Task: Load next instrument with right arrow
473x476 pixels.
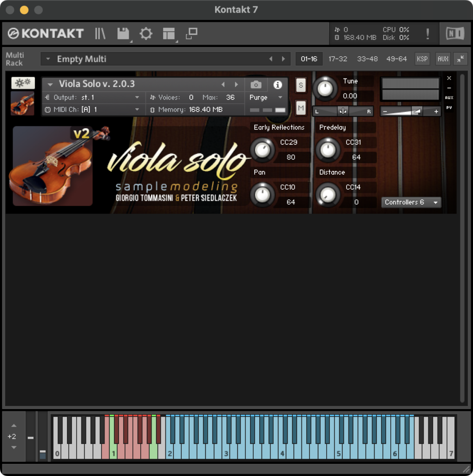Action: (236, 85)
